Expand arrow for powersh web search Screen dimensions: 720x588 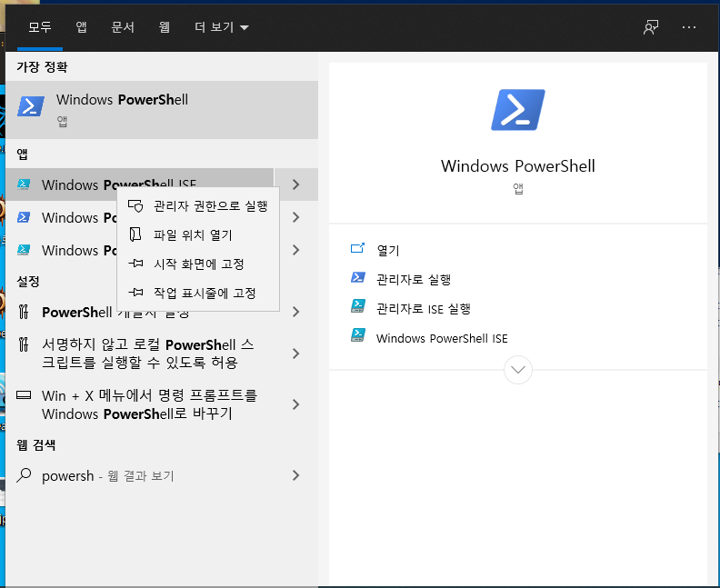coord(296,475)
